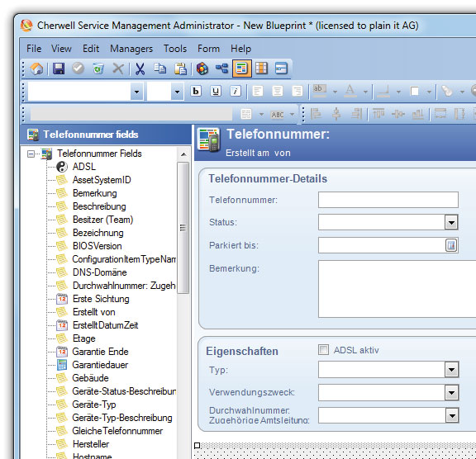The width and height of the screenshot is (476, 459).
Task: Click the white fill color swatch
Action: [414, 91]
